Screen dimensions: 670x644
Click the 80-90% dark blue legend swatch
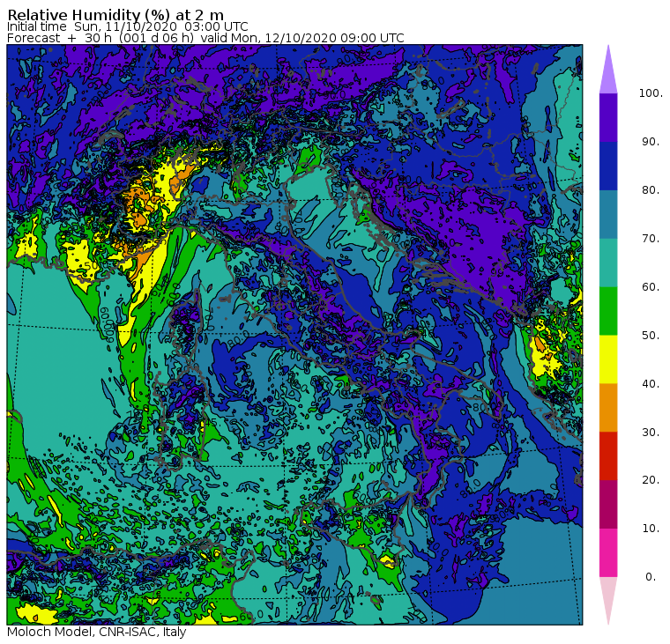(608, 166)
